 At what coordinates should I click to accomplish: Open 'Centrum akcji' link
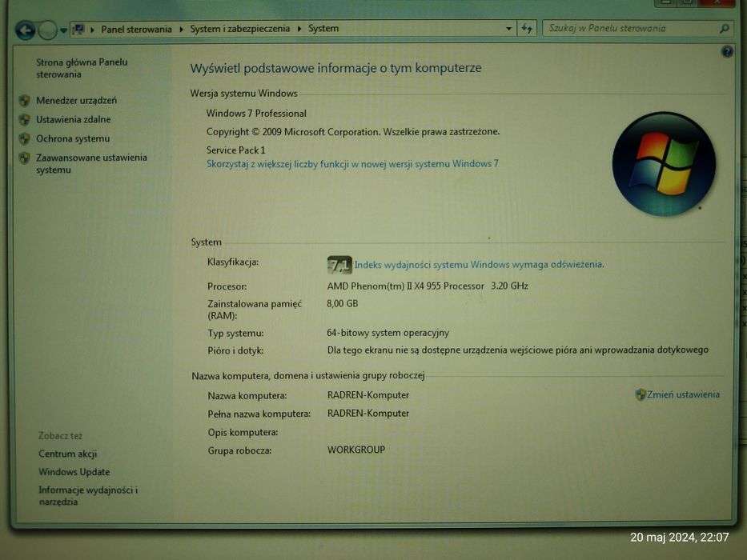tap(67, 454)
